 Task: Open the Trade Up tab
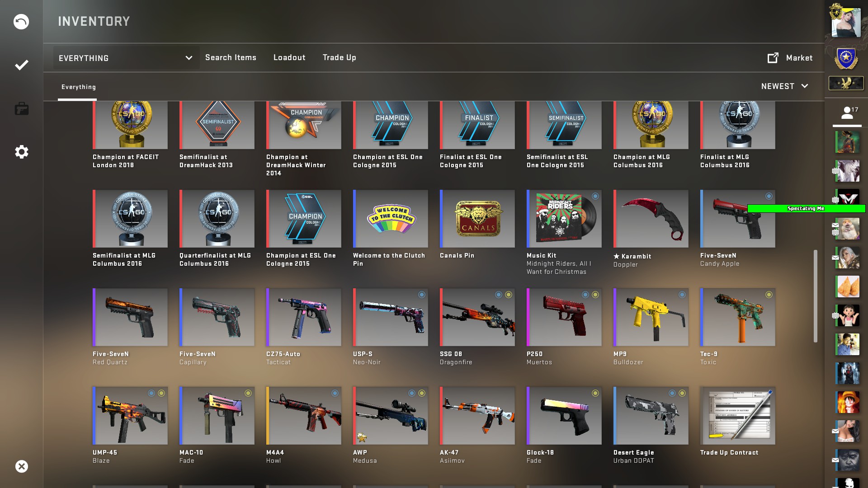(x=340, y=58)
